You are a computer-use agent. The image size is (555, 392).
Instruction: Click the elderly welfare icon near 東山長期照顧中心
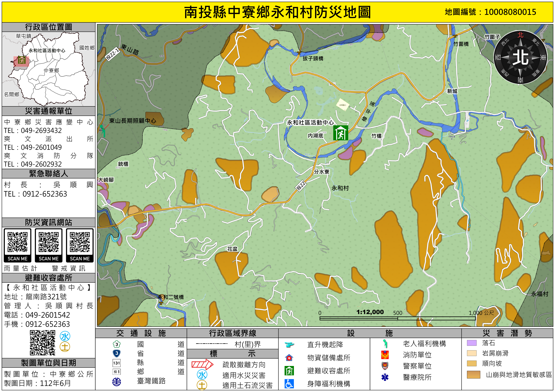(103, 131)
